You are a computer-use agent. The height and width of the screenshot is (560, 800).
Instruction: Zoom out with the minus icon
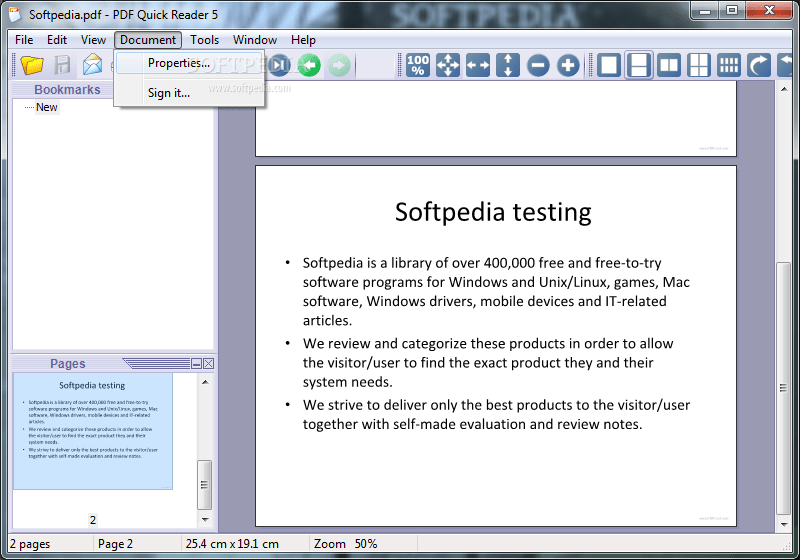pyautogui.click(x=538, y=65)
